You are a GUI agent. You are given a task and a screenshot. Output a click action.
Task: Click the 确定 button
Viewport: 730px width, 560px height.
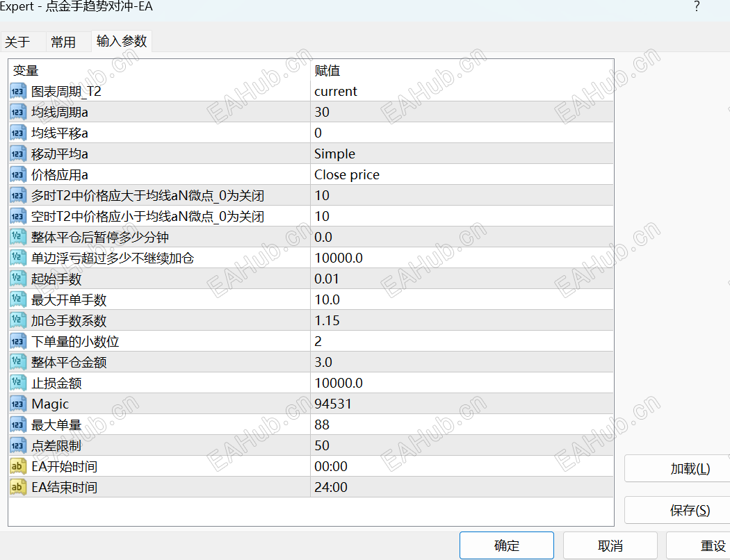pyautogui.click(x=506, y=545)
